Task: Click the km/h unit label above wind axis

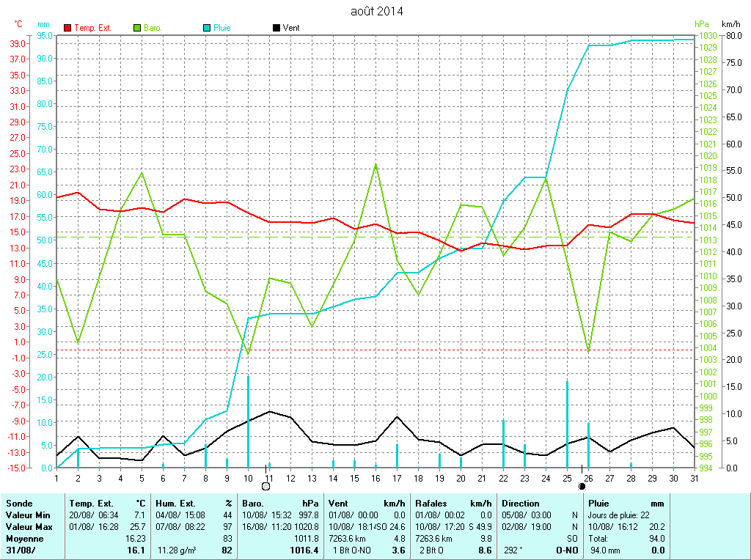Action: pyautogui.click(x=731, y=24)
